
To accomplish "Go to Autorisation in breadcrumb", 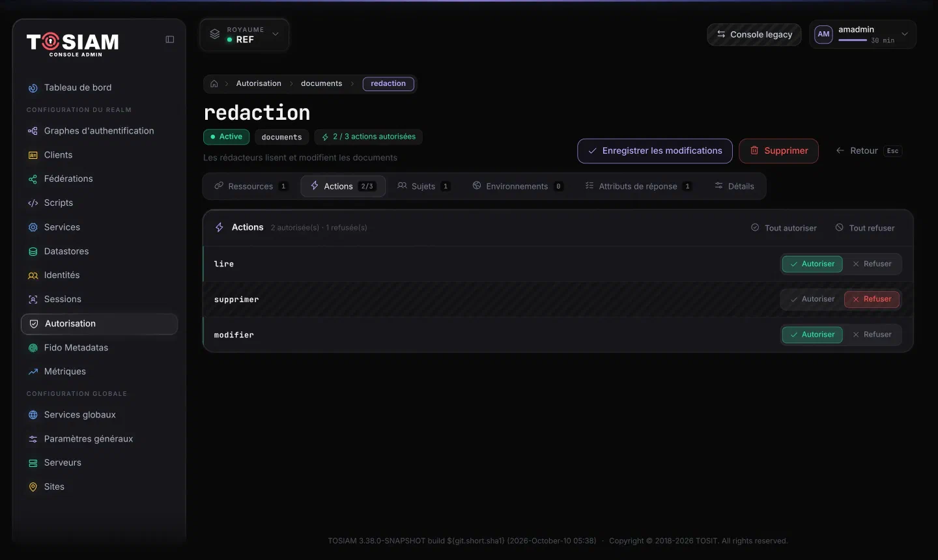I will click(259, 83).
